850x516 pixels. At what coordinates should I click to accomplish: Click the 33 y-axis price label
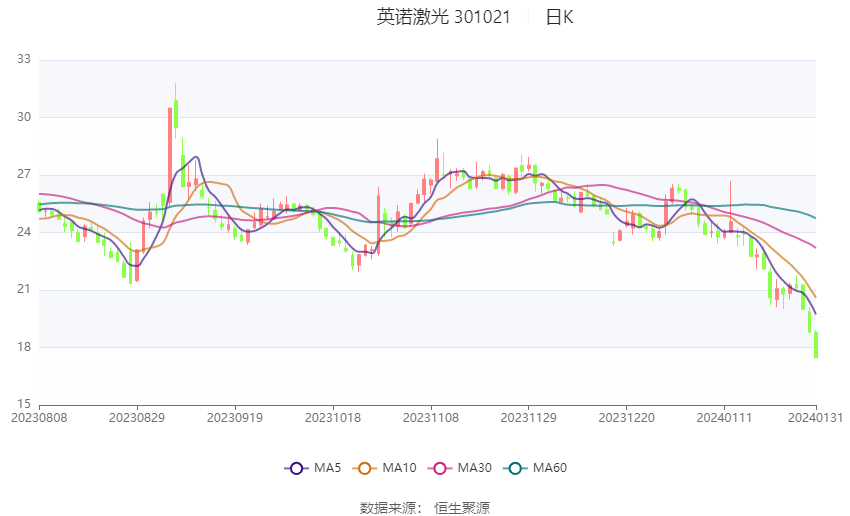tap(24, 59)
